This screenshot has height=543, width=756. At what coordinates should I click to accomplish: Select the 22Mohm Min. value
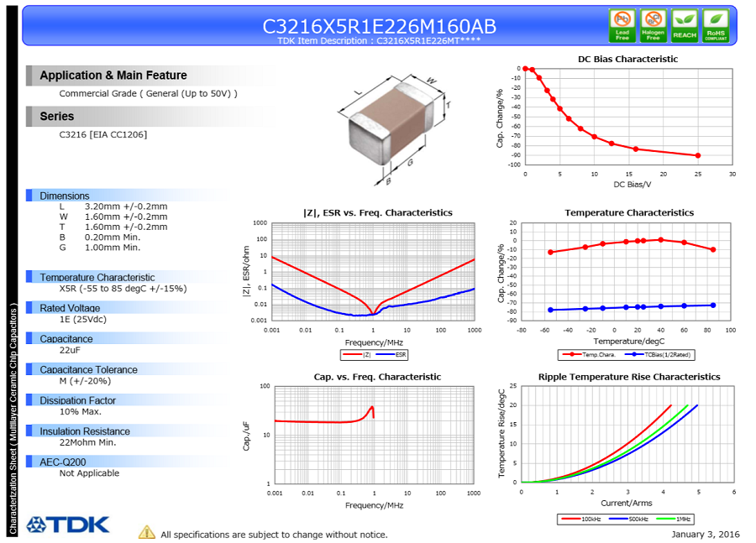point(87,442)
